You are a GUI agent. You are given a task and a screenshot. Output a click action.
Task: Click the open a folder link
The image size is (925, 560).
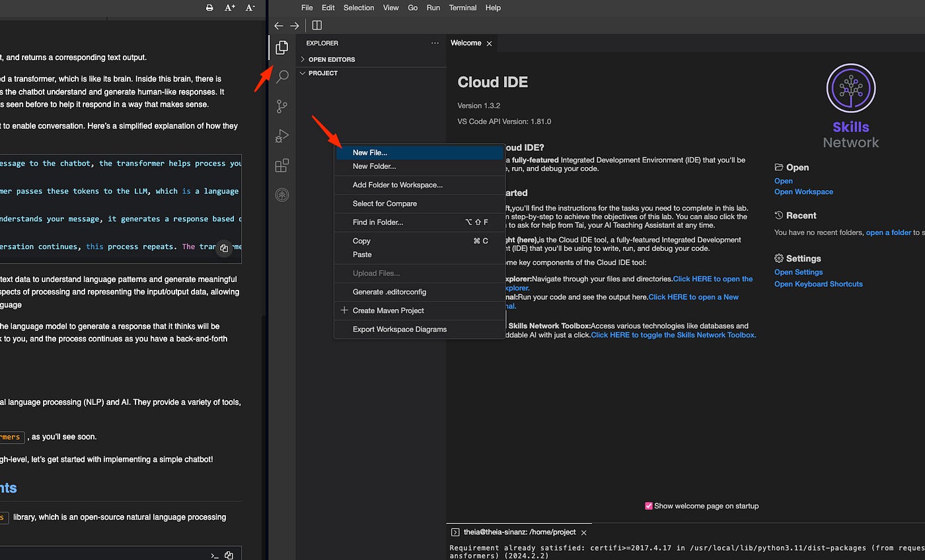click(889, 232)
